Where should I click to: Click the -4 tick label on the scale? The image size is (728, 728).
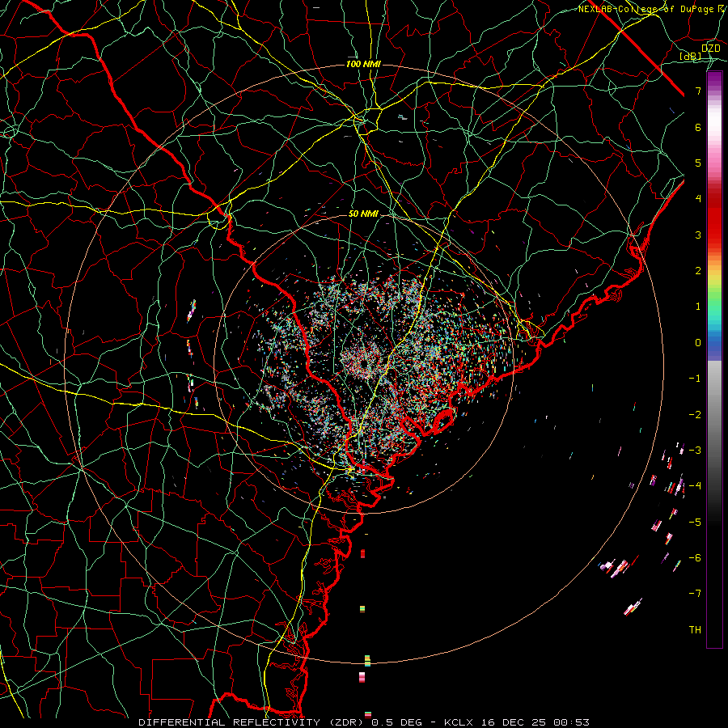695,486
